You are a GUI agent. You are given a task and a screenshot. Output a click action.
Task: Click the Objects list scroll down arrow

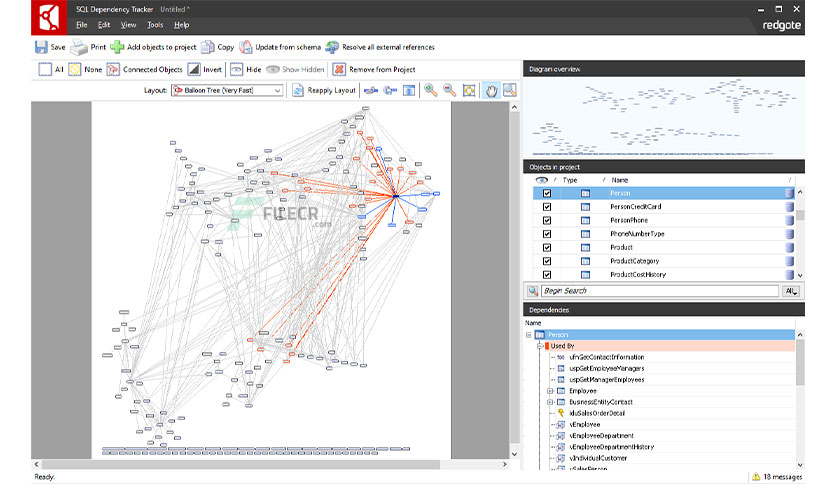tap(800, 276)
